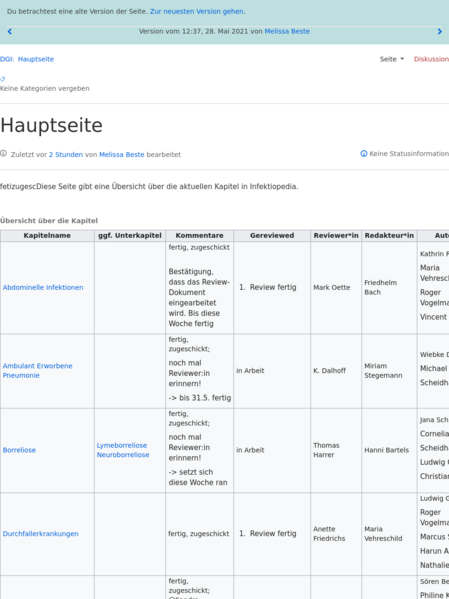Image resolution: width=449 pixels, height=599 pixels.
Task: Click Melissa Beste link below page title
Action: 122,155
